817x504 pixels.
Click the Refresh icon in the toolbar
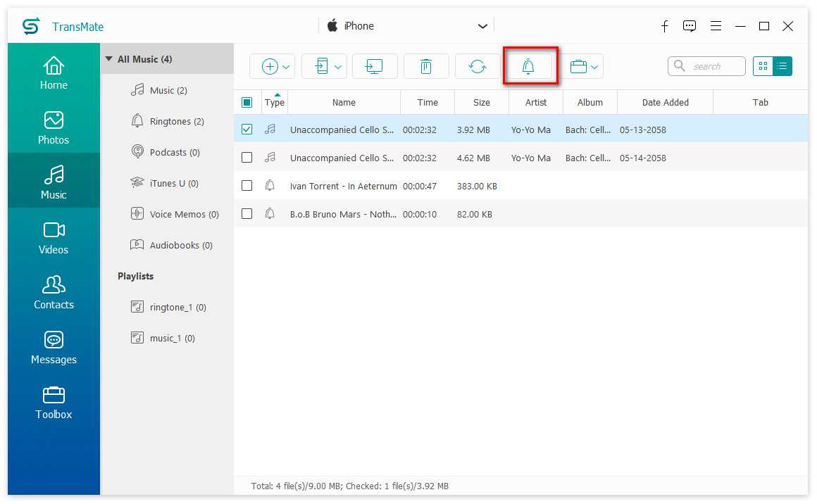tap(478, 65)
